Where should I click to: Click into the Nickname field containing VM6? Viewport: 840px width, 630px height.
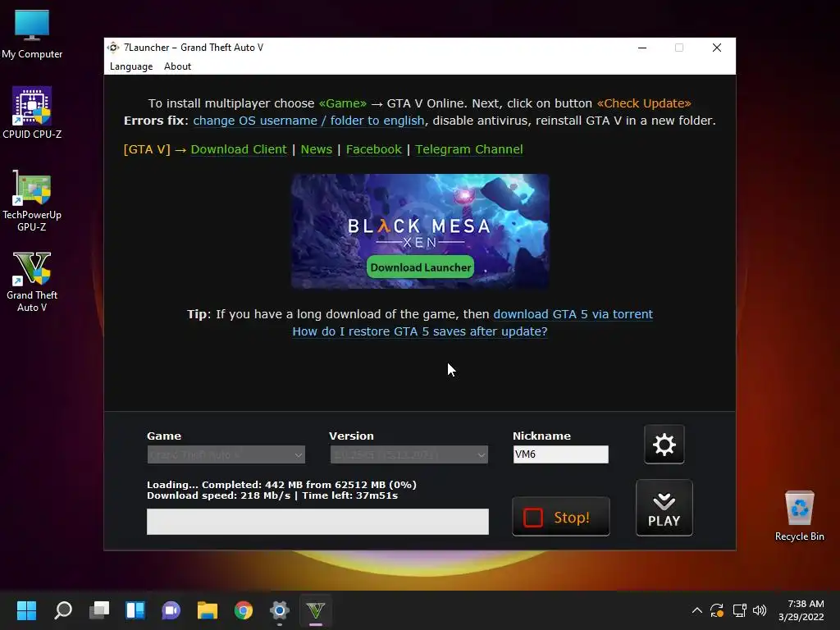[561, 454]
